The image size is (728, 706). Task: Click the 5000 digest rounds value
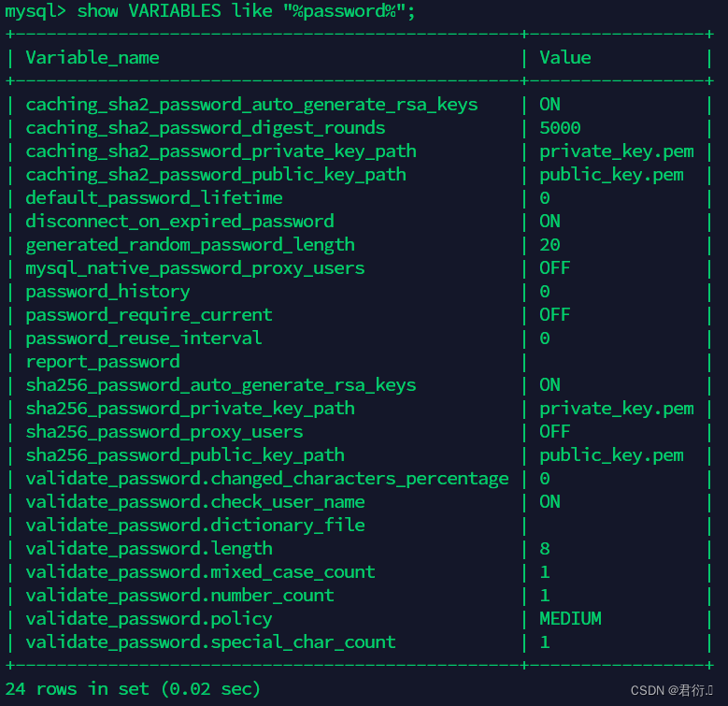[560, 128]
